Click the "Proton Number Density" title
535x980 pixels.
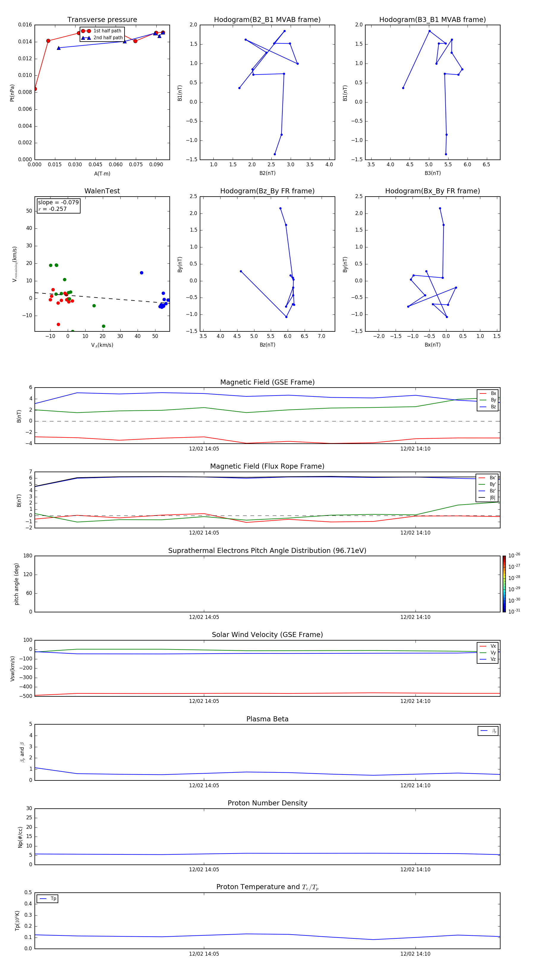[267, 803]
